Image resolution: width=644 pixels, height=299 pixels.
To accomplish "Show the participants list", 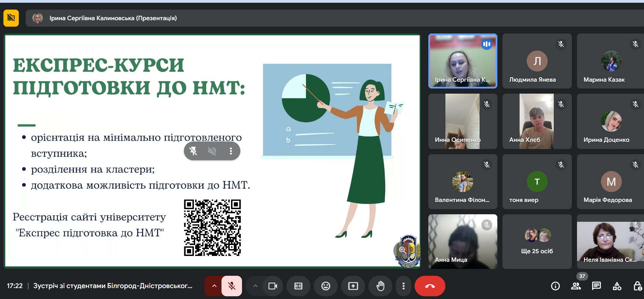I will point(576,286).
